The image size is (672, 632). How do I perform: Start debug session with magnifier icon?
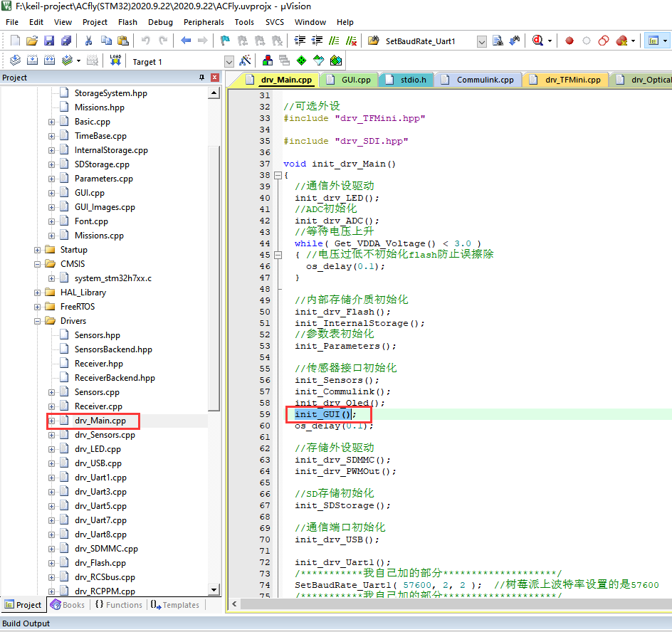click(538, 41)
